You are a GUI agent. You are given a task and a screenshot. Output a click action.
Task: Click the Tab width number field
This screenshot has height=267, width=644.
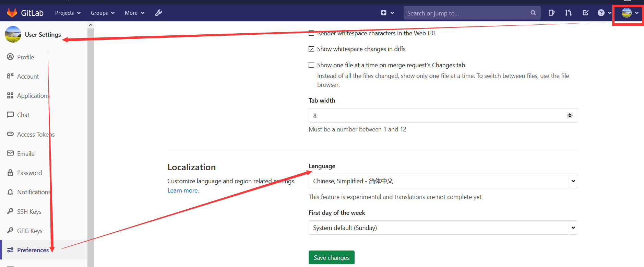[x=443, y=115]
